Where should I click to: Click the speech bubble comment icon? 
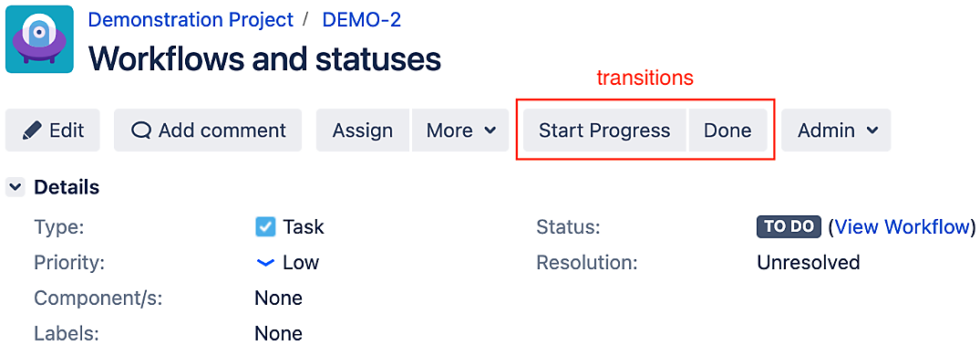click(x=141, y=131)
